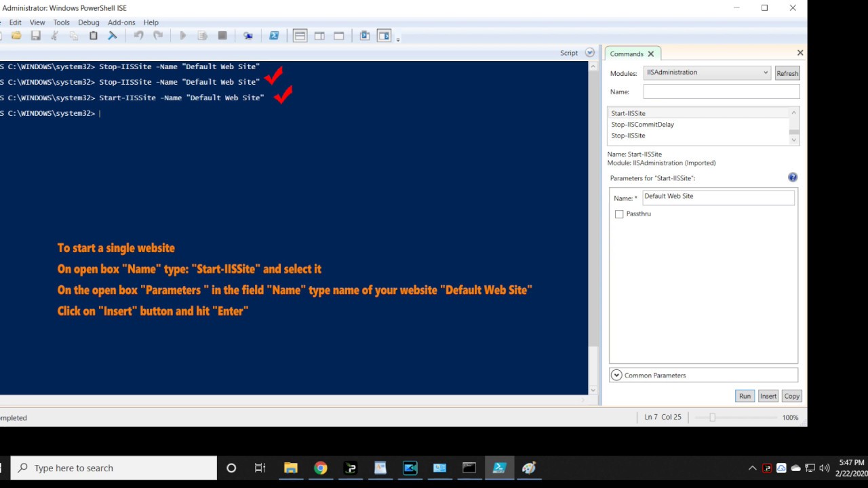Select Stop-IISSite in command list

pyautogui.click(x=698, y=136)
